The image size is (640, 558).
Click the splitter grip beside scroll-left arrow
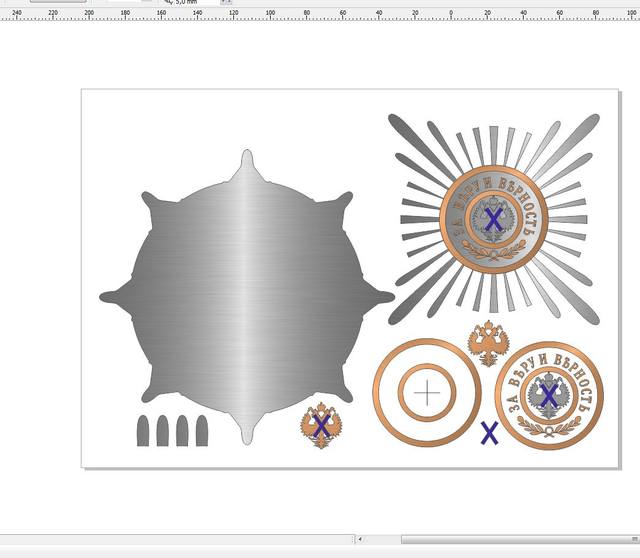coord(354,540)
